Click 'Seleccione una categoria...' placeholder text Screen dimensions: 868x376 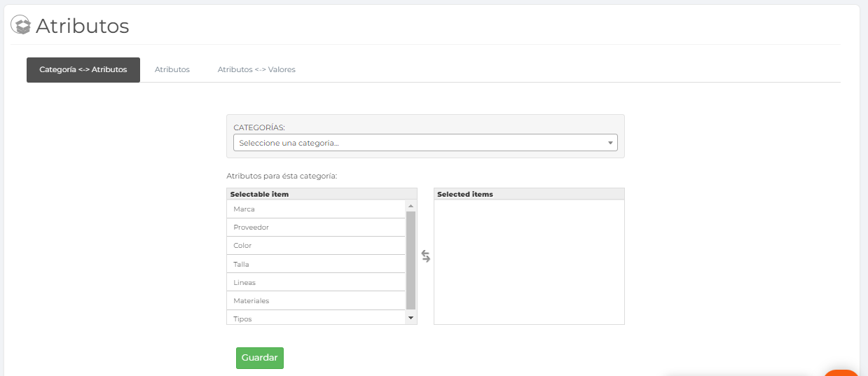[x=289, y=143]
